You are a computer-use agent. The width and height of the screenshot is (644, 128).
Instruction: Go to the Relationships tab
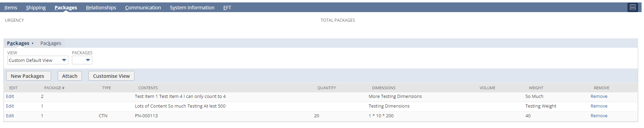pos(101,8)
